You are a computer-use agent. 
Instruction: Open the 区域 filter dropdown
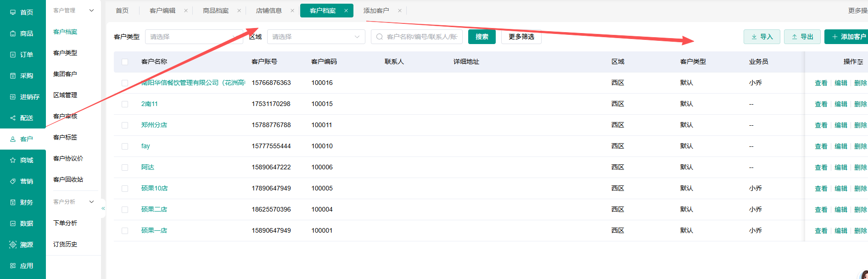point(316,37)
